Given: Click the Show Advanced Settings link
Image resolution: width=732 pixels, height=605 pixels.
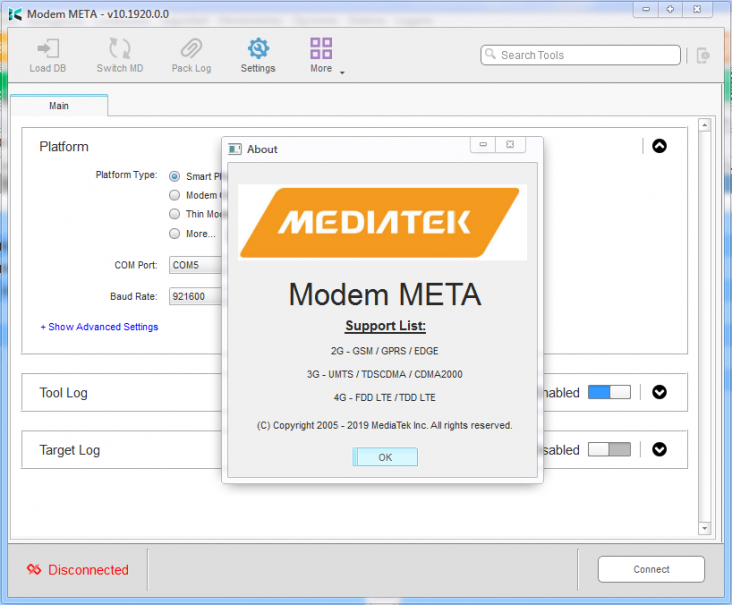Looking at the screenshot, I should [99, 327].
